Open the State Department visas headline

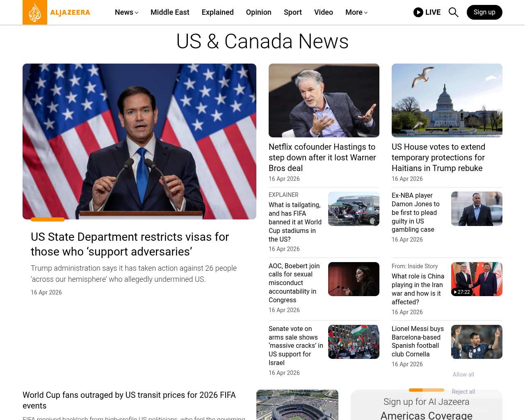(x=130, y=244)
